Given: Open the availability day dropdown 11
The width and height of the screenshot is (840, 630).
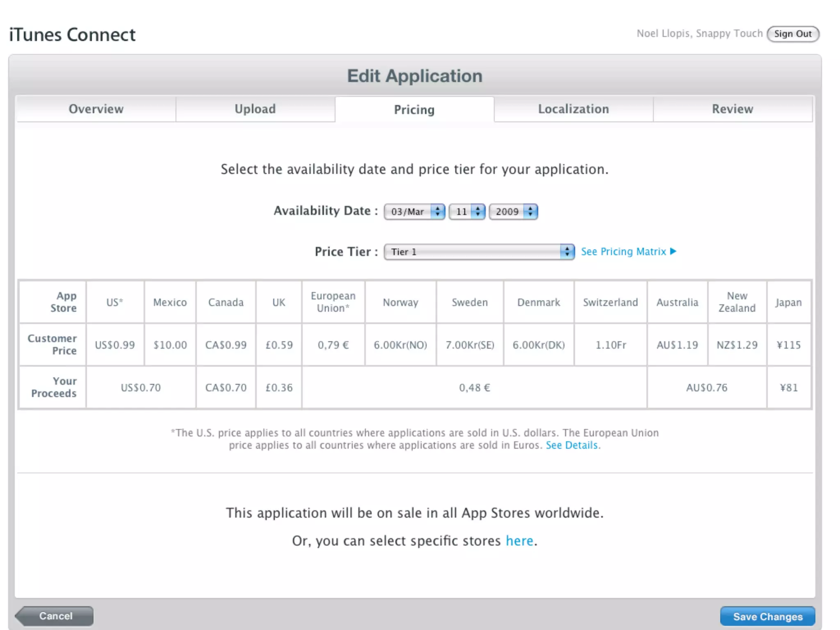Looking at the screenshot, I should [x=467, y=212].
